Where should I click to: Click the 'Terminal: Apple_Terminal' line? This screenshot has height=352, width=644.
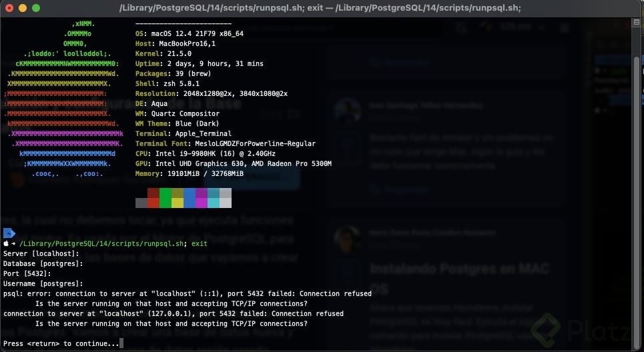point(184,134)
